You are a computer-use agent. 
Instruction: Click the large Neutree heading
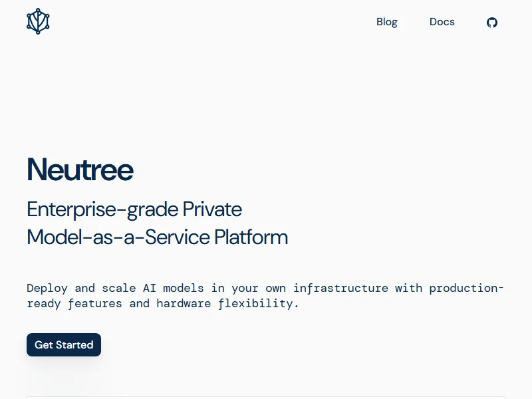(x=80, y=170)
